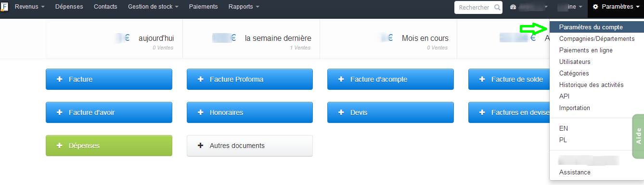This screenshot has width=644, height=185.
Task: Open Autres documents button
Action: coord(250,146)
